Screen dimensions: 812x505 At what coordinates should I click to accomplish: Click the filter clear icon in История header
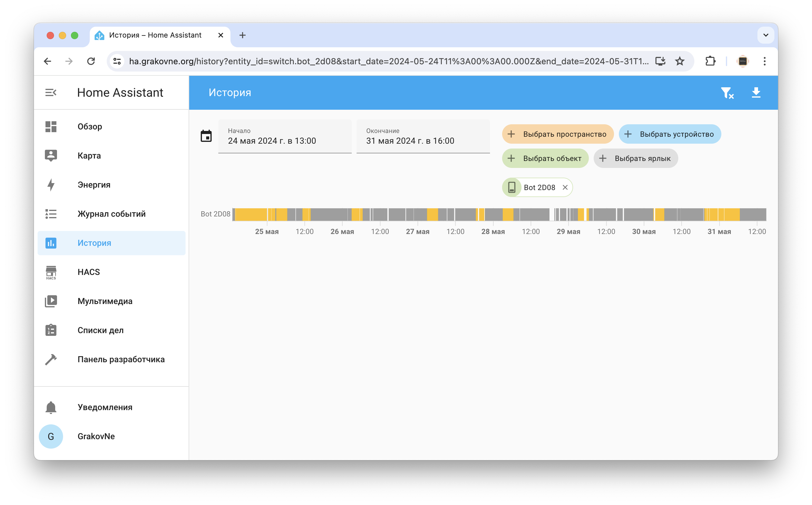[728, 92]
